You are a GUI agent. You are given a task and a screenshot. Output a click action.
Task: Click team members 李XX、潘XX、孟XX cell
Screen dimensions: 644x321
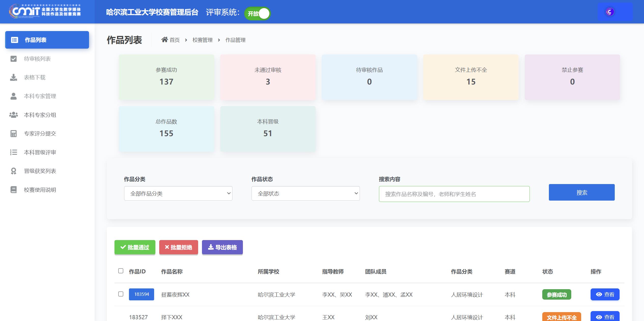click(x=389, y=295)
